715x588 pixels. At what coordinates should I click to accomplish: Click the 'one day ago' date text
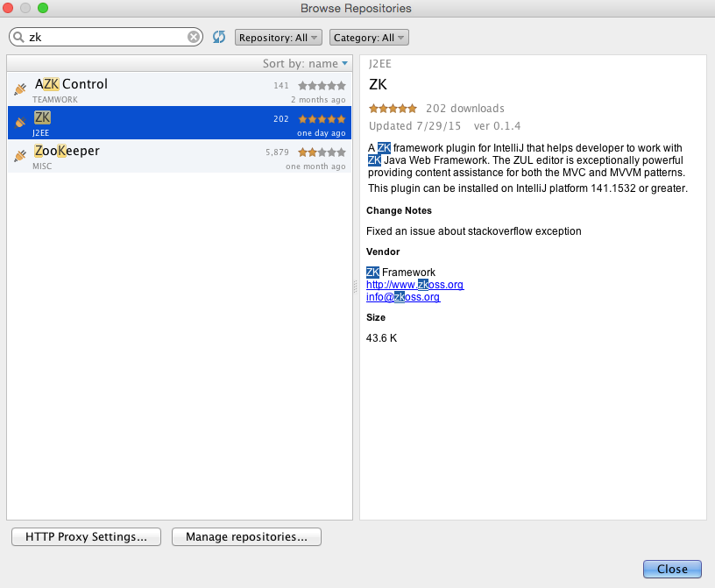pos(322,133)
